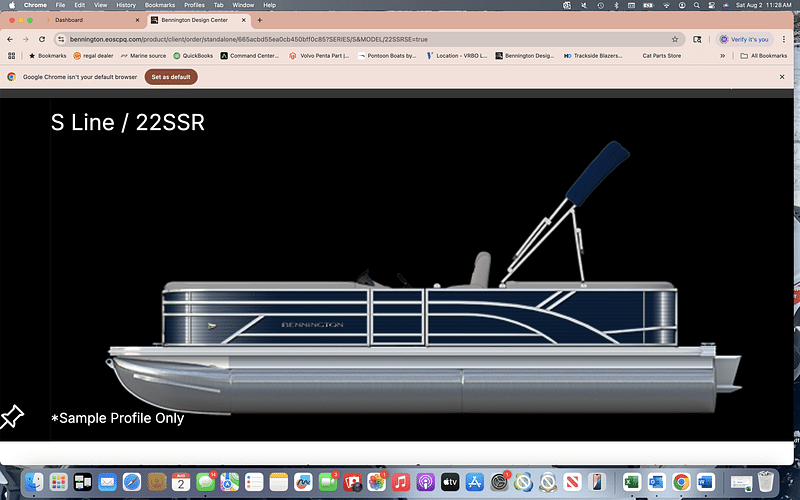Viewport: 800px width, 500px height.
Task: Open Chrome's three-dot menu
Action: pyautogui.click(x=784, y=39)
